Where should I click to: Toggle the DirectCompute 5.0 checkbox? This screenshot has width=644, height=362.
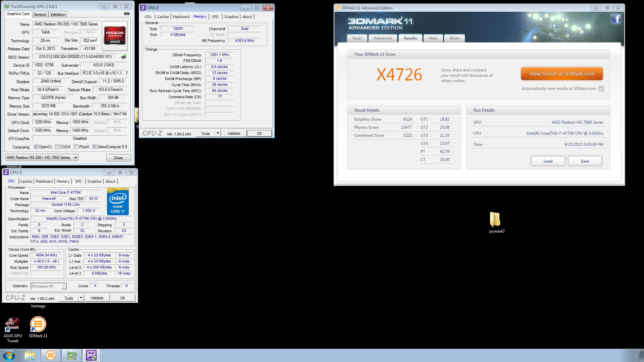pos(95,147)
